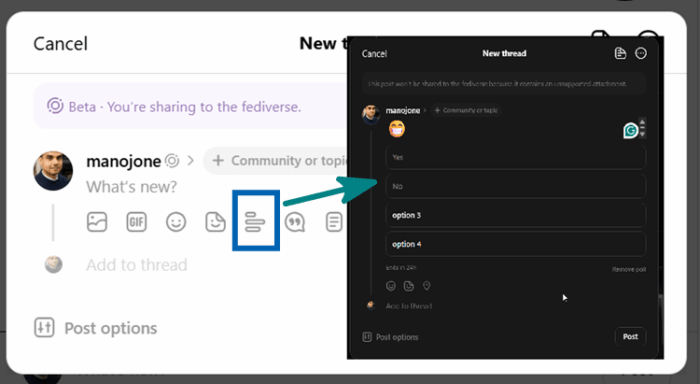The image size is (700, 384).
Task: Expand the chevron next to manojone in the light dialog
Action: pos(191,160)
